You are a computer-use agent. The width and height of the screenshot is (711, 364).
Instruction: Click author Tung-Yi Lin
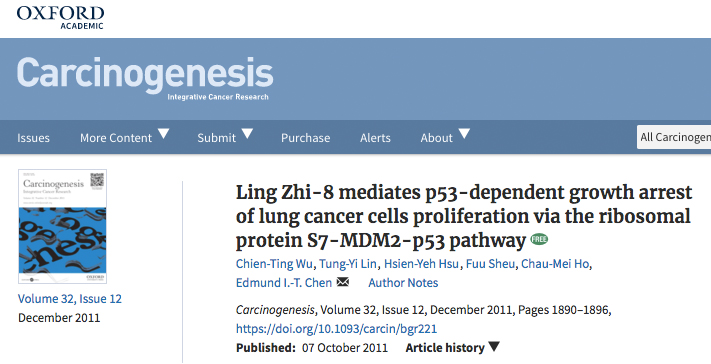coord(348,263)
